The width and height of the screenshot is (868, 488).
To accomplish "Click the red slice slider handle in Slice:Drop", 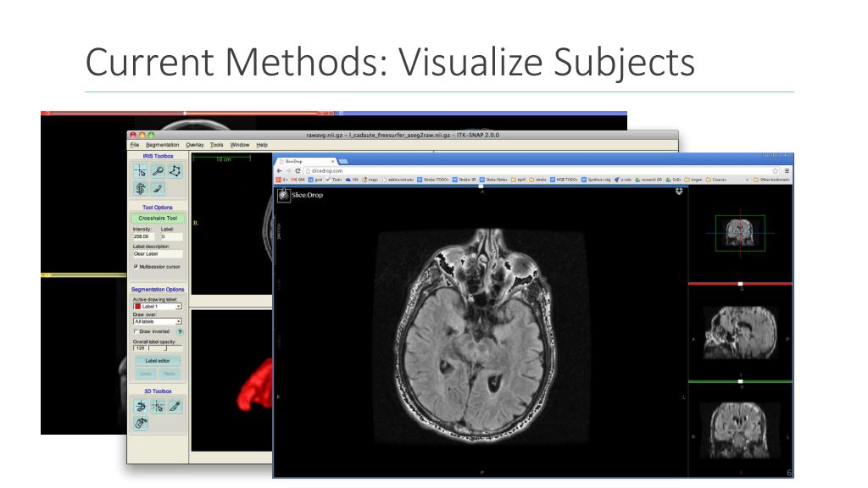I will coord(740,284).
